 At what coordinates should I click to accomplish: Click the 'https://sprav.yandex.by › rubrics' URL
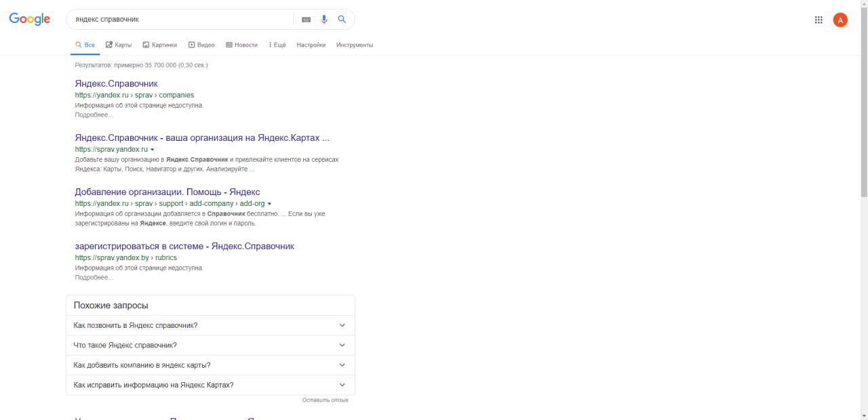point(126,257)
